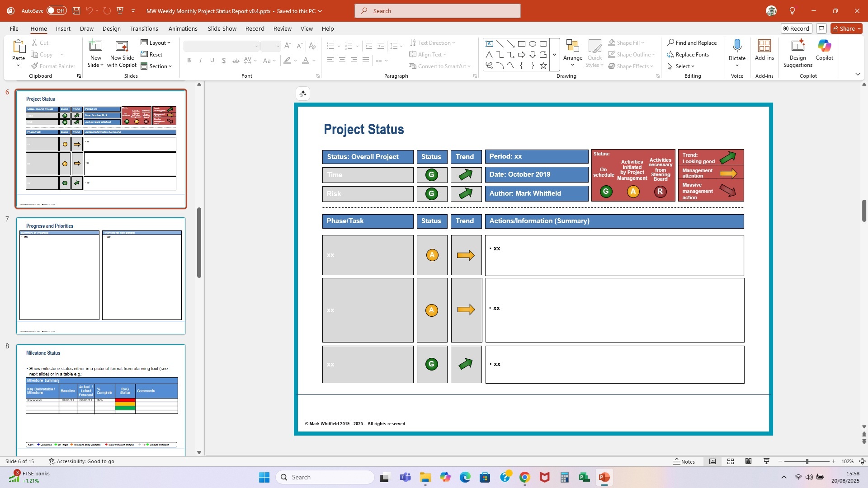The height and width of the screenshot is (488, 868).
Task: Toggle the Record presentation button
Action: coord(796,28)
